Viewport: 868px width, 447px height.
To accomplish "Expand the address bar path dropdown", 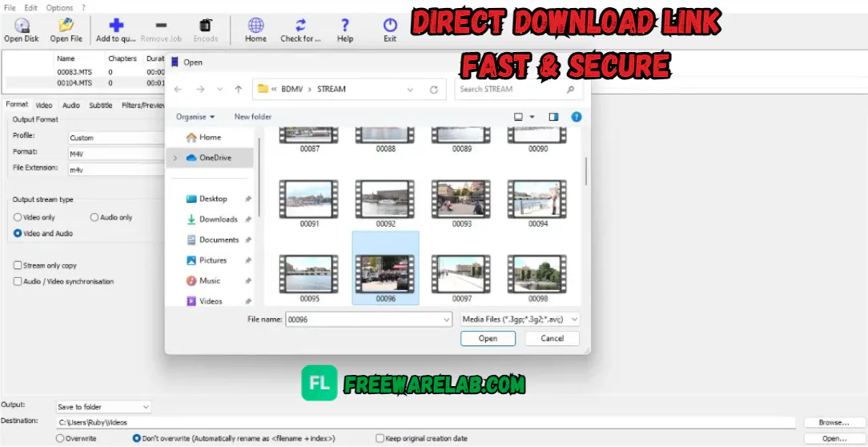I will click(x=410, y=89).
